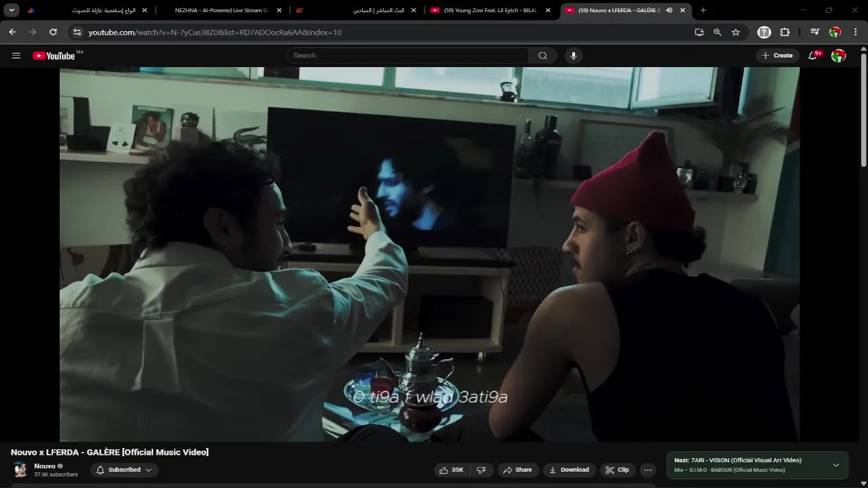This screenshot has width=868, height=488.
Task: Create a Clip of the video
Action: point(617,470)
